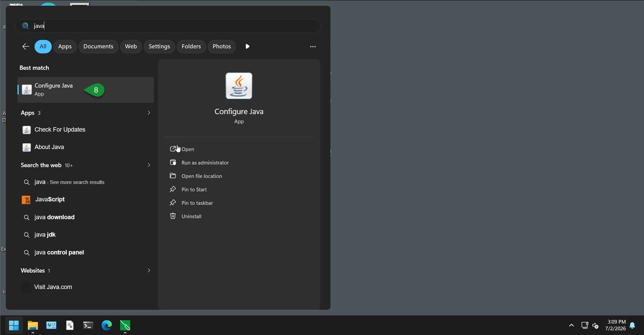Click the network tray icon
Image resolution: width=644 pixels, height=335 pixels.
click(585, 325)
